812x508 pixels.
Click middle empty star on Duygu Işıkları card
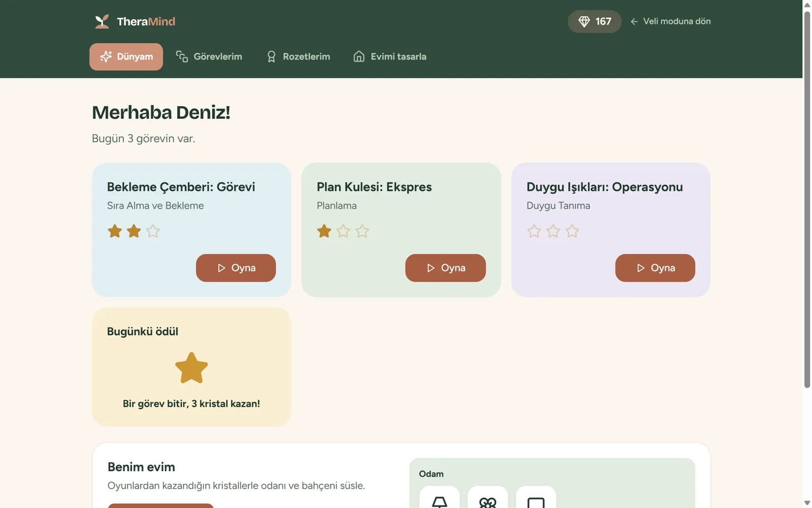tap(553, 231)
